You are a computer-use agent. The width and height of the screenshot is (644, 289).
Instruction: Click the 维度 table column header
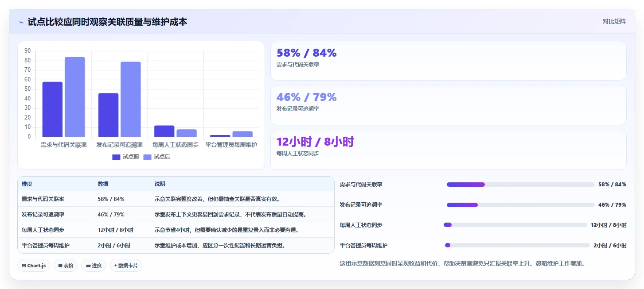click(x=27, y=184)
